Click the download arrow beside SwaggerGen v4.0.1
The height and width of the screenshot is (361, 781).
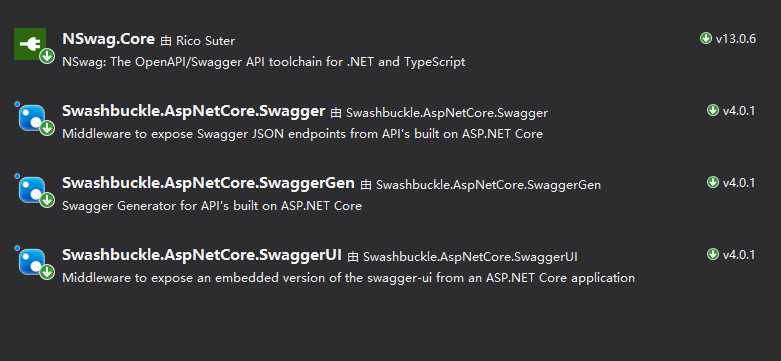pyautogui.click(x=713, y=183)
